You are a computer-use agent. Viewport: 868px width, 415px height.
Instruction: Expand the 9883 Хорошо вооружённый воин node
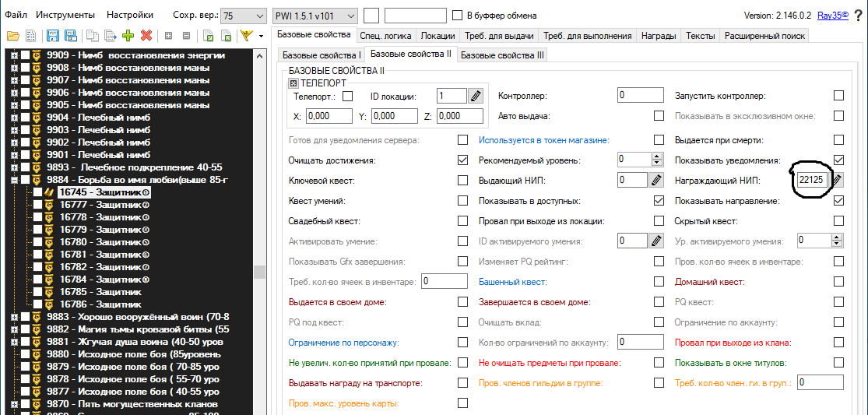pyautogui.click(x=13, y=317)
